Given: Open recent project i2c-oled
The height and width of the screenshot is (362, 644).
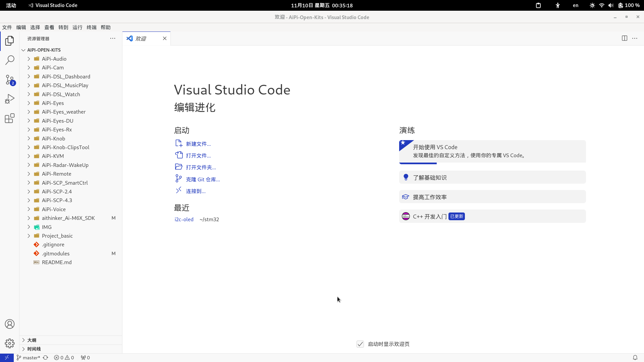Looking at the screenshot, I should tap(184, 220).
